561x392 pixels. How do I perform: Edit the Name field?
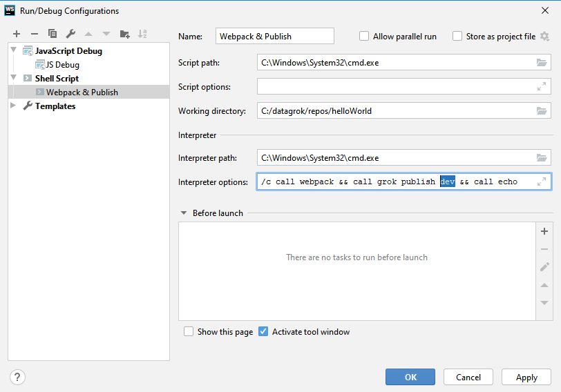(275, 36)
